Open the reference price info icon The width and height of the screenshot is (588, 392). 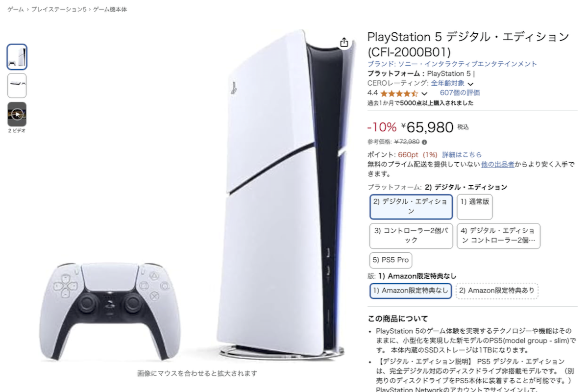[x=424, y=142]
